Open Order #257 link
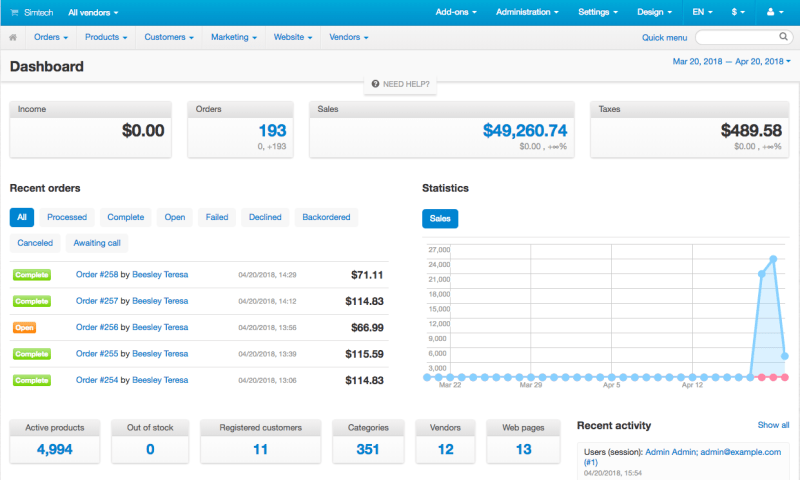 point(97,301)
